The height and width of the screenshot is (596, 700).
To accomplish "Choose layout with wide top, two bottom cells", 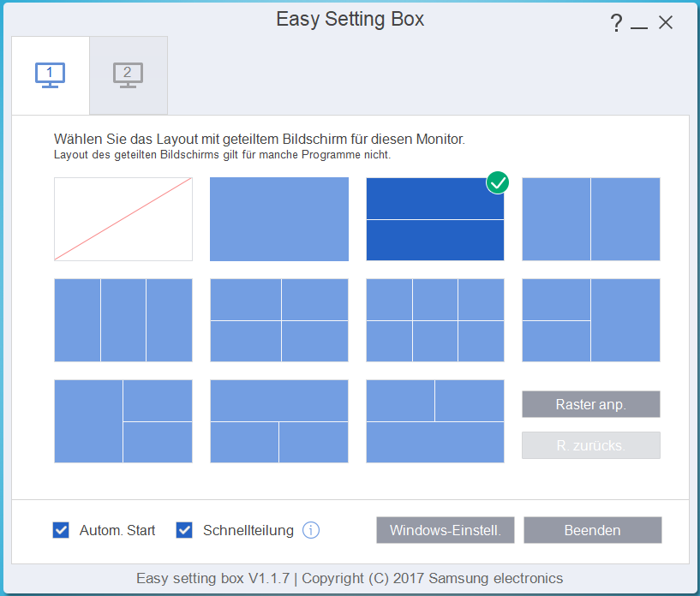I will click(x=278, y=421).
